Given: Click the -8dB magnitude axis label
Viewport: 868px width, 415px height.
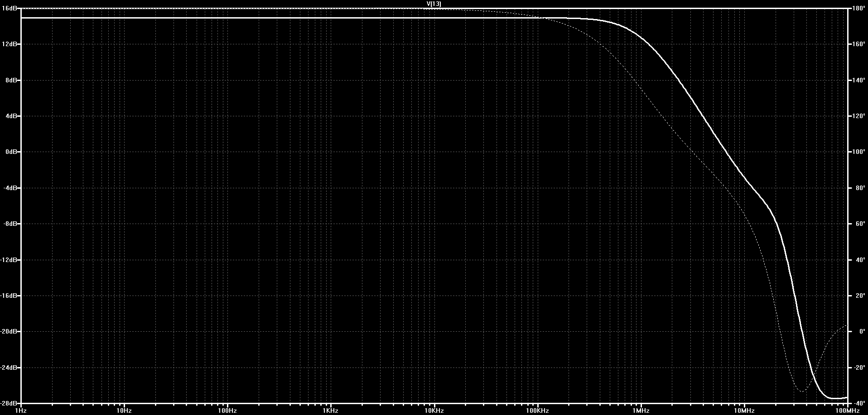Looking at the screenshot, I should pyautogui.click(x=10, y=224).
